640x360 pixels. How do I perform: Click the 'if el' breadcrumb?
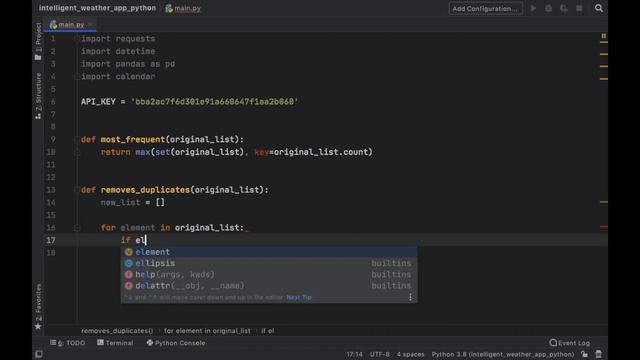coord(268,331)
